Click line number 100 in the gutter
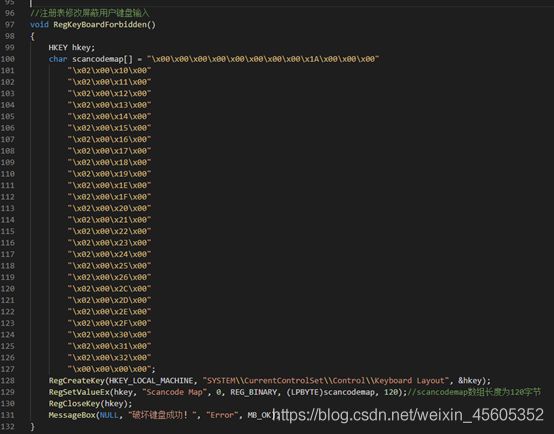The width and height of the screenshot is (554, 434). point(8,59)
